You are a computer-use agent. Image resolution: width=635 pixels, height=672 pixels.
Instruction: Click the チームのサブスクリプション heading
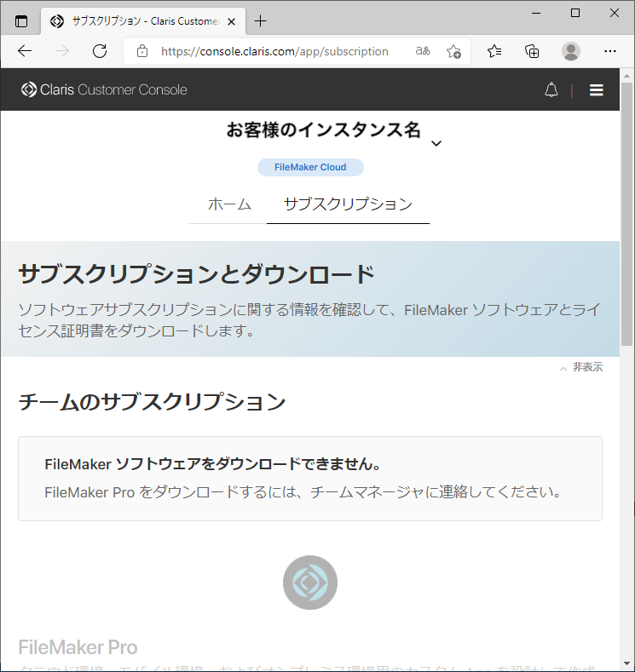(x=152, y=402)
